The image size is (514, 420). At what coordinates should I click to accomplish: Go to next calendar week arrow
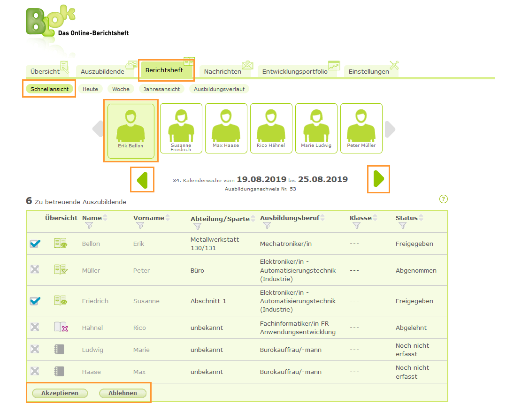[378, 179]
